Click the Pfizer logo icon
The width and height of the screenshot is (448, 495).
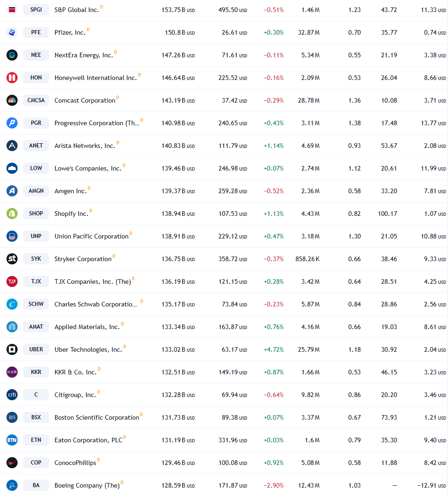point(12,32)
